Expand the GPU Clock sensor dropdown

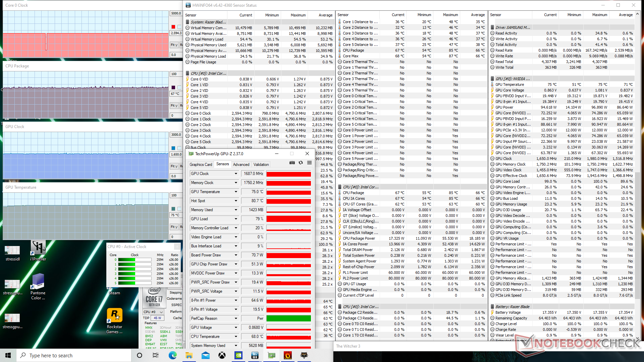point(236,174)
